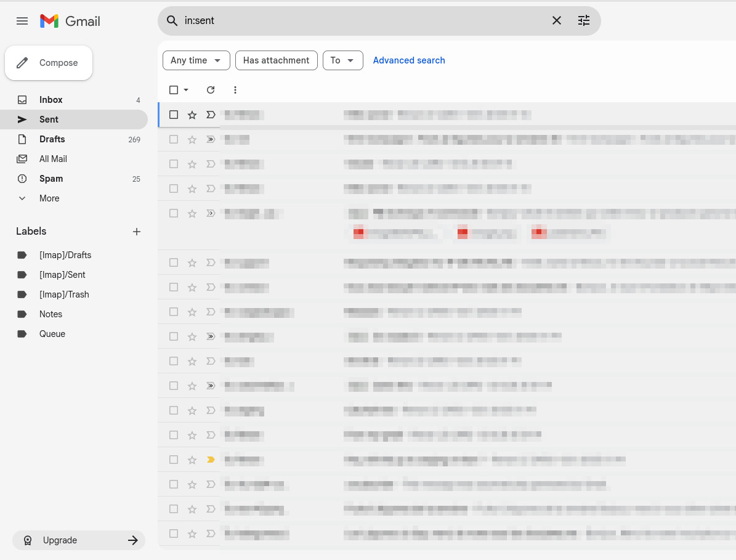
Task: Open the Advanced search link
Action: coord(409,60)
